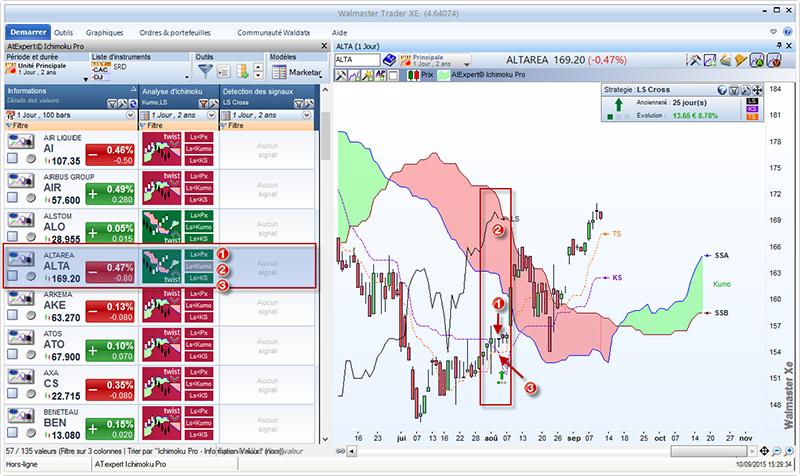The width and height of the screenshot is (800, 476).
Task: Click the zoom out magnifier below the chart
Action: (777, 451)
